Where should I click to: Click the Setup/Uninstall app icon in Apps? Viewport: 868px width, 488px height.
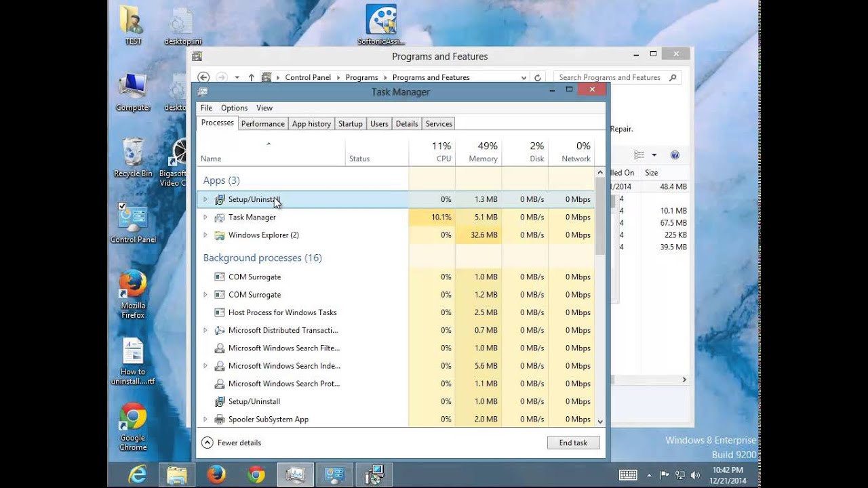pyautogui.click(x=220, y=199)
